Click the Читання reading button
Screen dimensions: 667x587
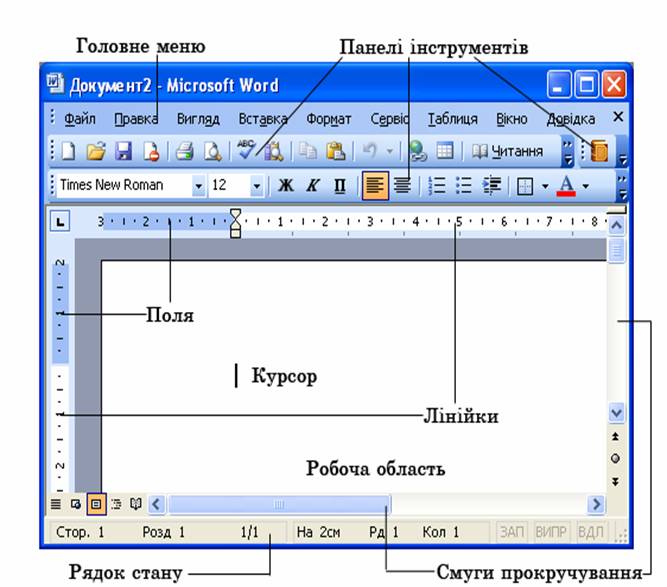[507, 151]
